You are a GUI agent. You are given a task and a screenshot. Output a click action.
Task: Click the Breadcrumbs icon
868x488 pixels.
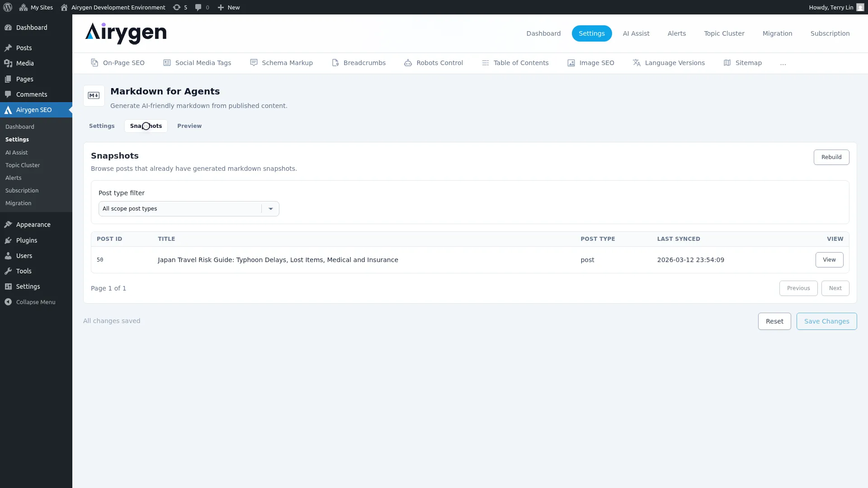[335, 63]
